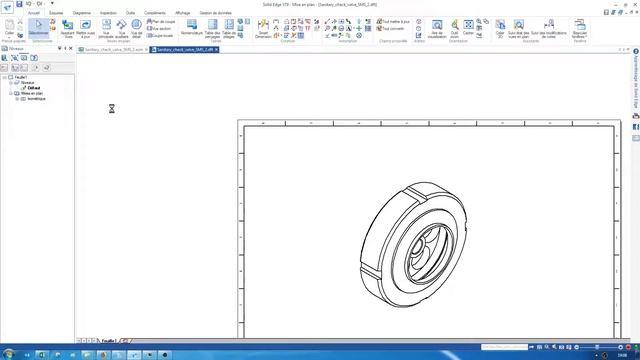Click Tout mettre à jour
This screenshot has width=640, height=360.
(393, 22)
